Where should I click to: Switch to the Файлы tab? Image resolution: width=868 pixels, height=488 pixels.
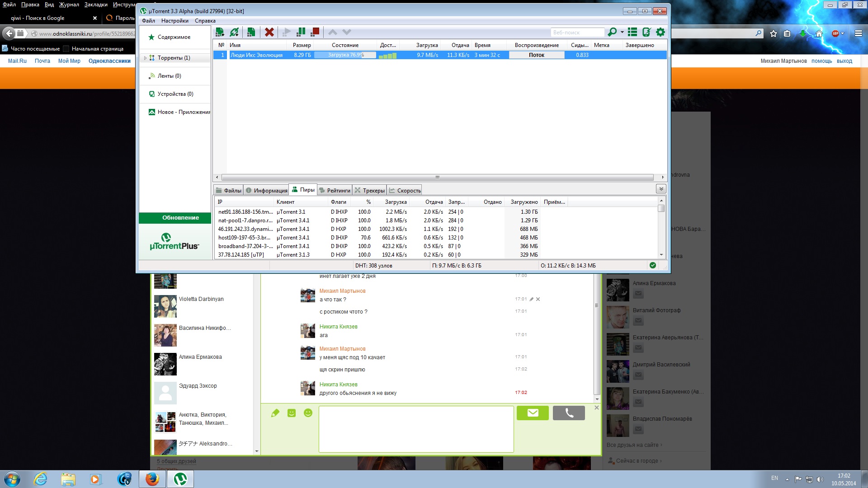(x=229, y=191)
